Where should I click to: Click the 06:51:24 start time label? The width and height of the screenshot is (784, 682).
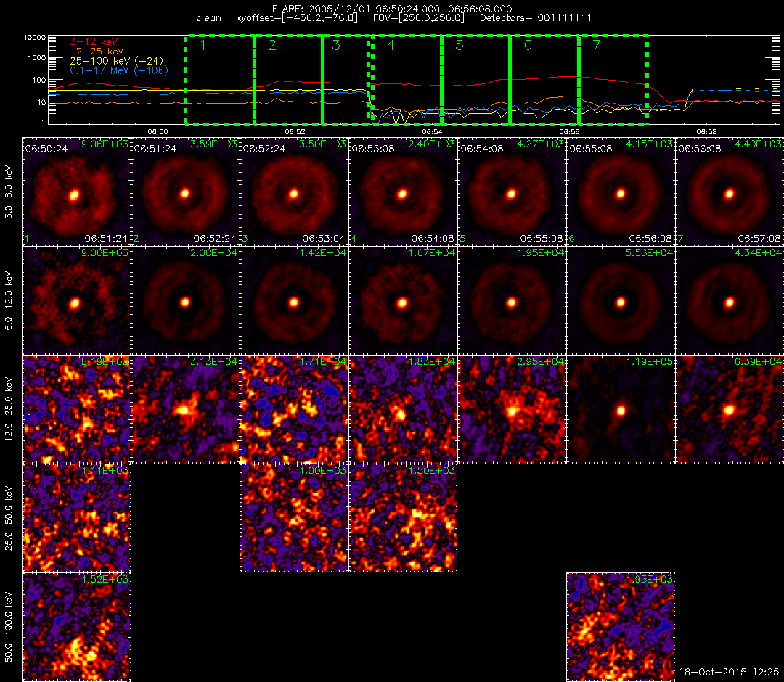coord(155,149)
